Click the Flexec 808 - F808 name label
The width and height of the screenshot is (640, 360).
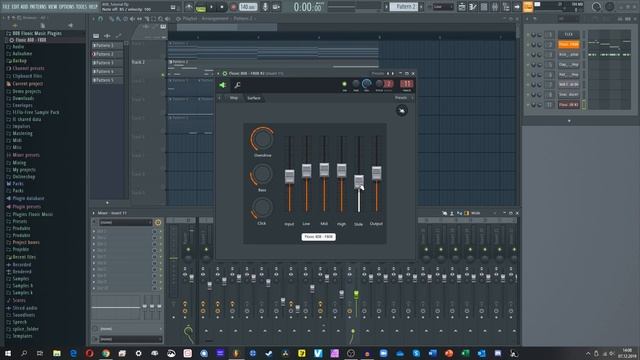point(319,237)
